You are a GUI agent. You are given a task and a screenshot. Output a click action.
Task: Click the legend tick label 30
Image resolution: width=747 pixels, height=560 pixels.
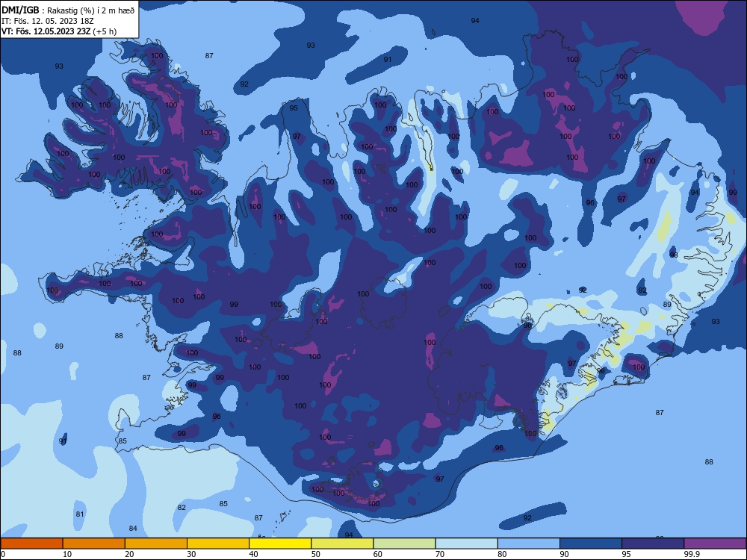coord(191,554)
